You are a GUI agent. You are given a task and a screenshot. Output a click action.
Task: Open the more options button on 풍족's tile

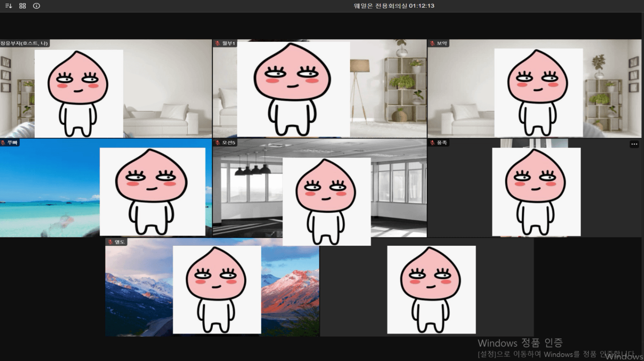pyautogui.click(x=634, y=145)
